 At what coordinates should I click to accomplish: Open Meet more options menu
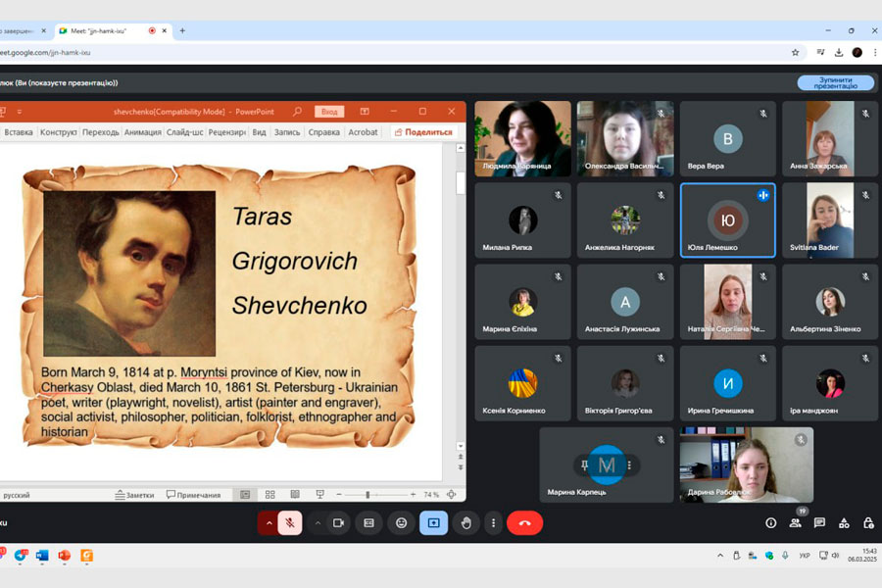point(493,523)
